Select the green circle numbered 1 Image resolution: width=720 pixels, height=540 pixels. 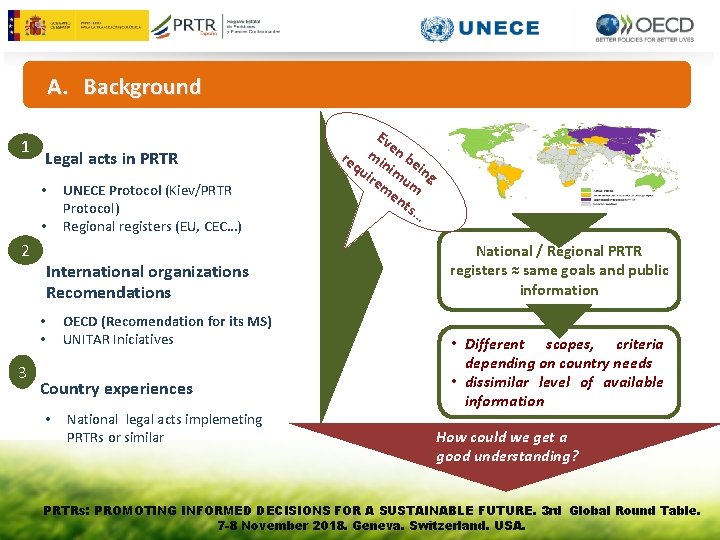pyautogui.click(x=25, y=146)
